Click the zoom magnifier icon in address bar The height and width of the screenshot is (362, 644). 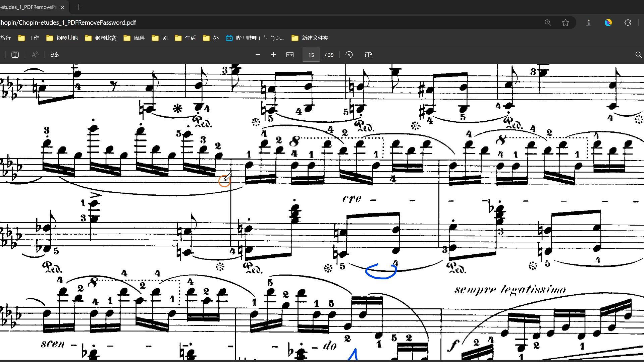pos(548,22)
